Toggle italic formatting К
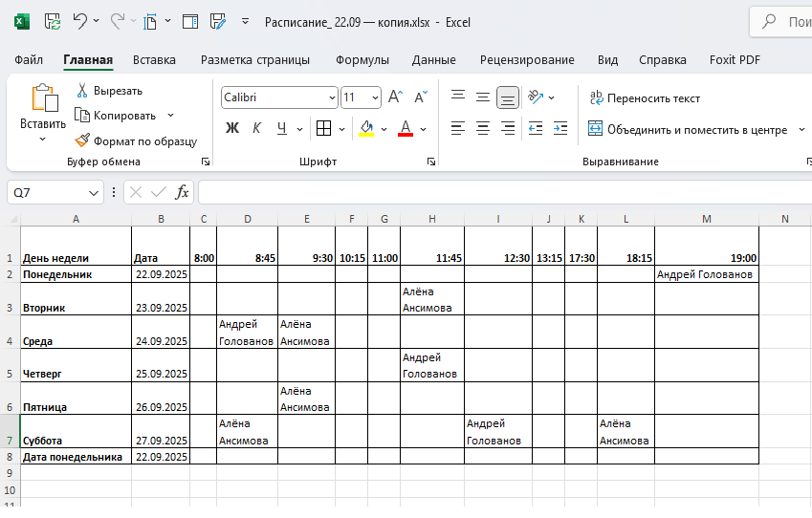The width and height of the screenshot is (812, 518). 257,128
